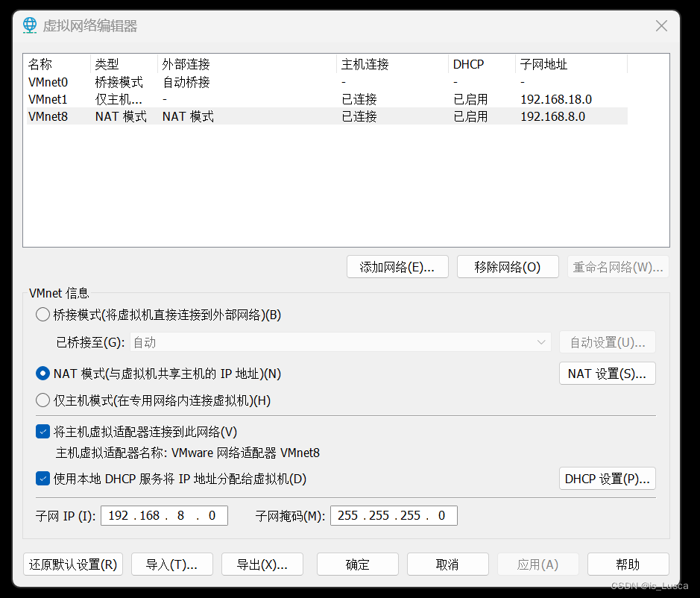The width and height of the screenshot is (700, 598).
Task: Click the 子网掩码 input field
Action: (394, 515)
